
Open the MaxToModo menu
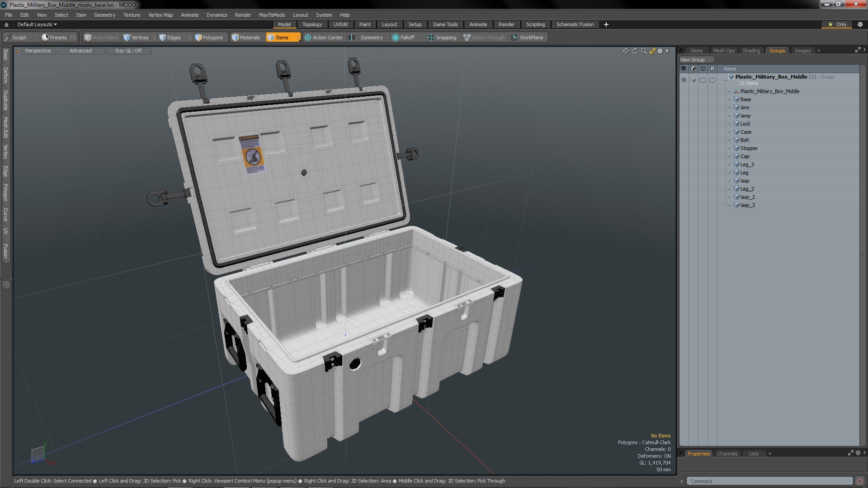click(272, 15)
